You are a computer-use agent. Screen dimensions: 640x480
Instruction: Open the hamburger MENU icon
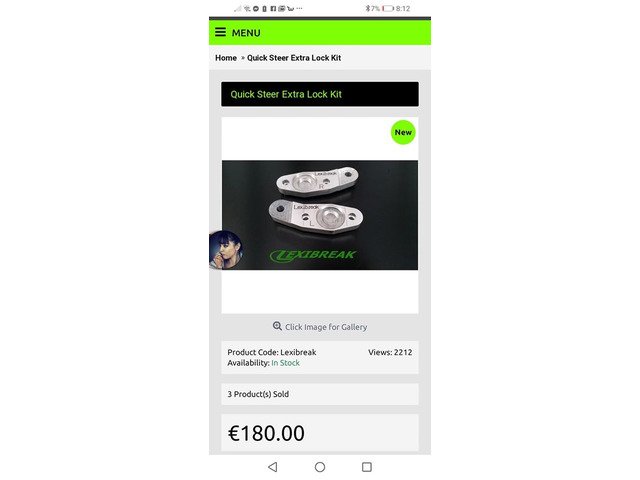[x=220, y=32]
